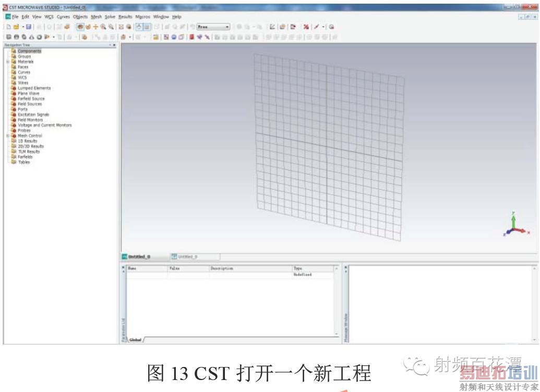Screen dimensions: 540x392
Task: Toggle the working plane grid icon
Action: tap(147, 27)
